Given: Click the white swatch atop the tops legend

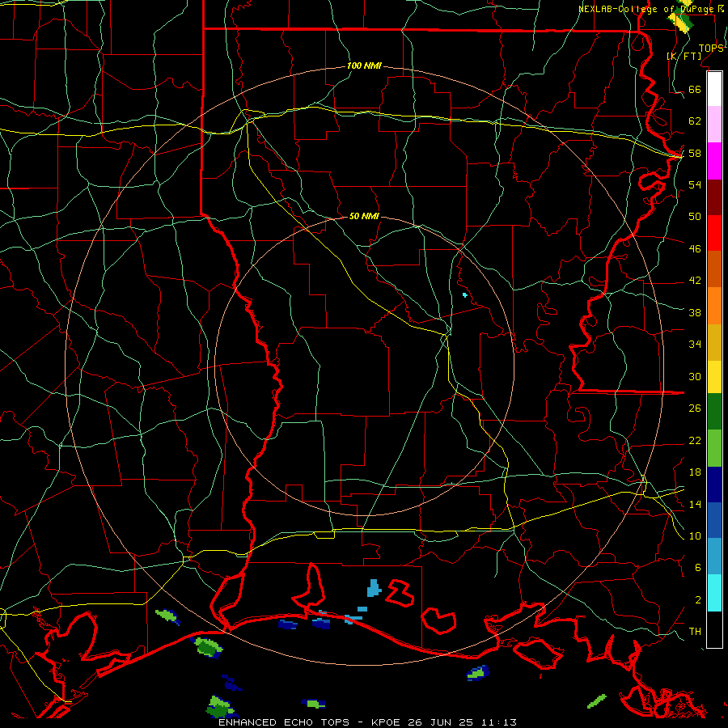Looking at the screenshot, I should coord(714,89).
